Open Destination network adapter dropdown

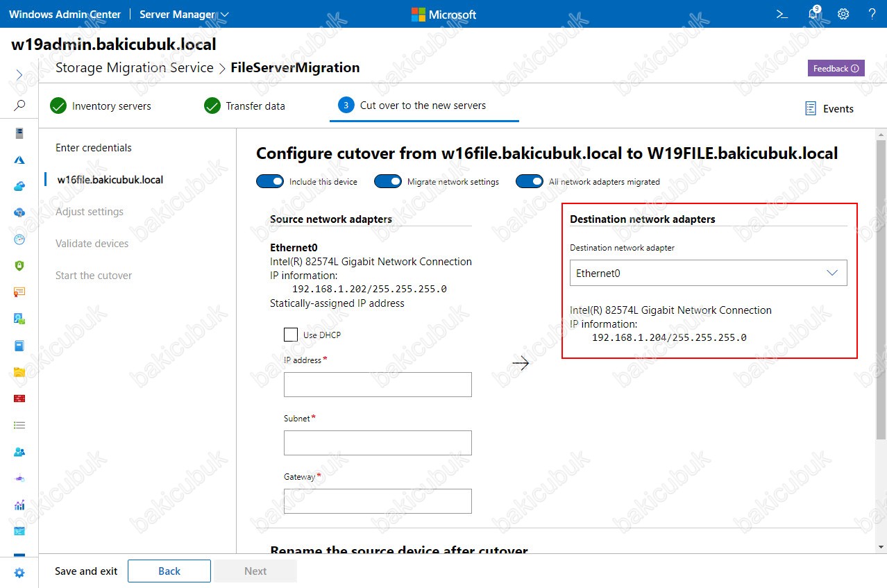[x=709, y=273]
